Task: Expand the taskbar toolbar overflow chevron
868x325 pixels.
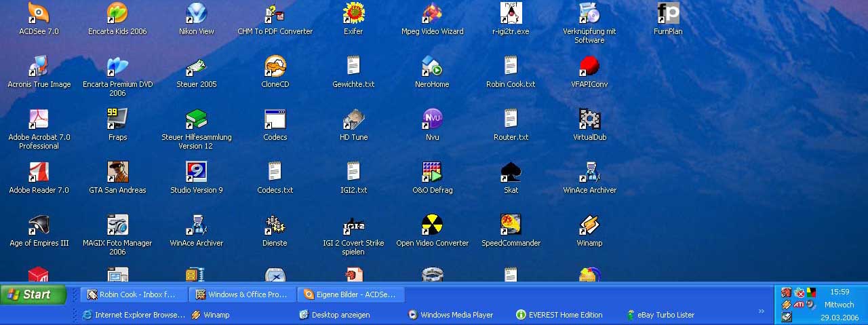Action: pyautogui.click(x=761, y=311)
